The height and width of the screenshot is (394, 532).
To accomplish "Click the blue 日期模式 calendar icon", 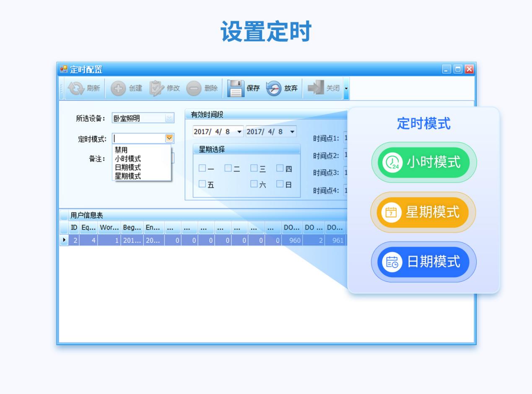I will 392,262.
